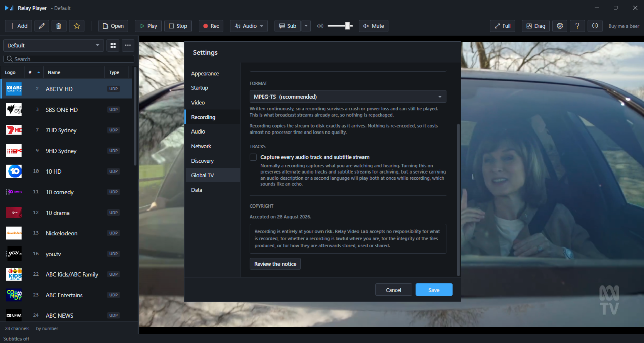
Task: Adjust the volume slider handle
Action: (x=348, y=26)
